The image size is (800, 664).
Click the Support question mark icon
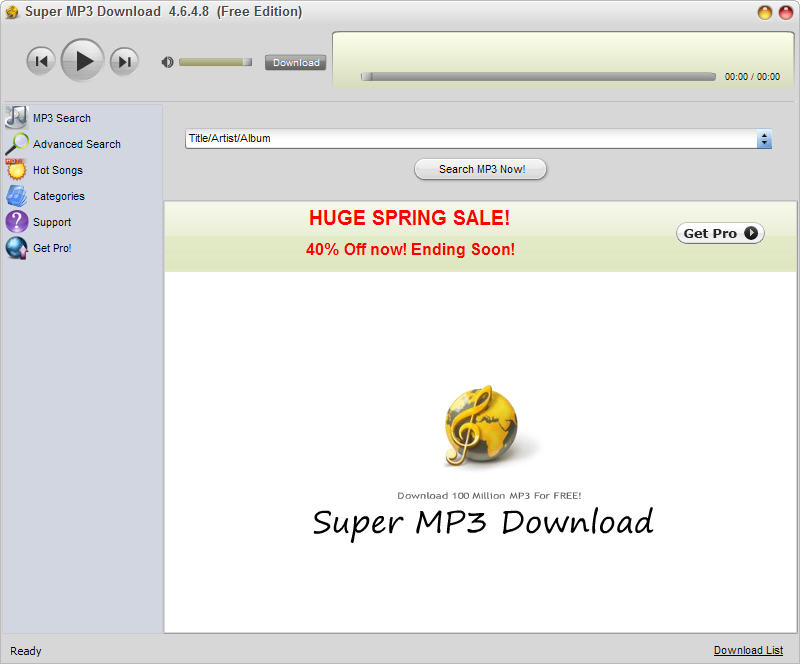(16, 222)
